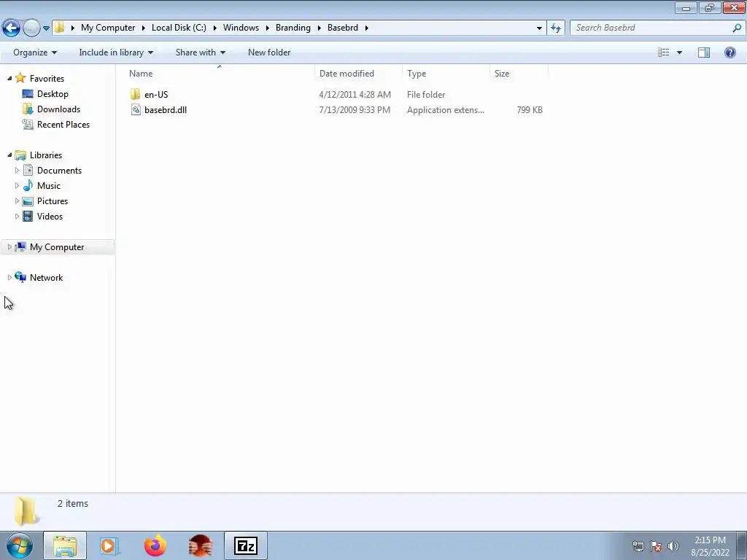Expand the Pictures library

(x=18, y=201)
